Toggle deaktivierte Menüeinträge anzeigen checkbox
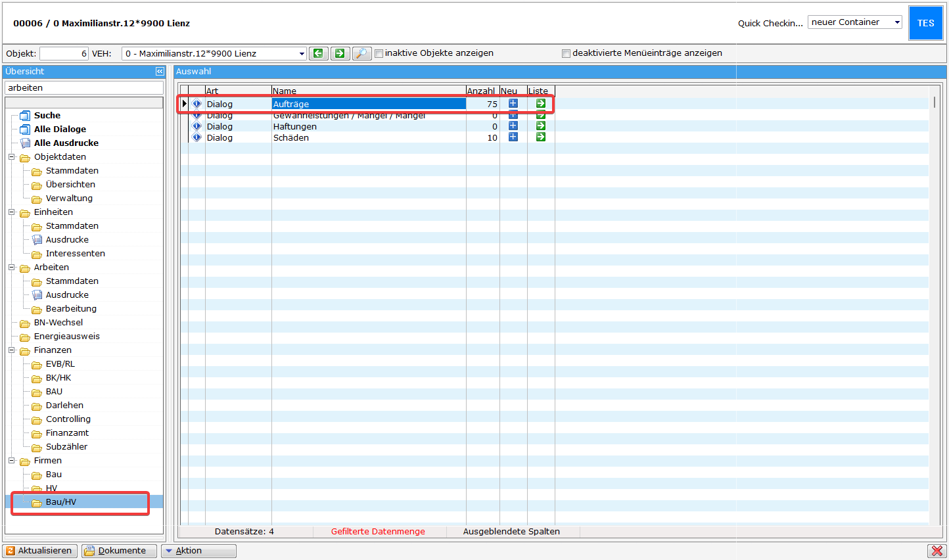Screen dimensions: 949x560 pyautogui.click(x=566, y=54)
